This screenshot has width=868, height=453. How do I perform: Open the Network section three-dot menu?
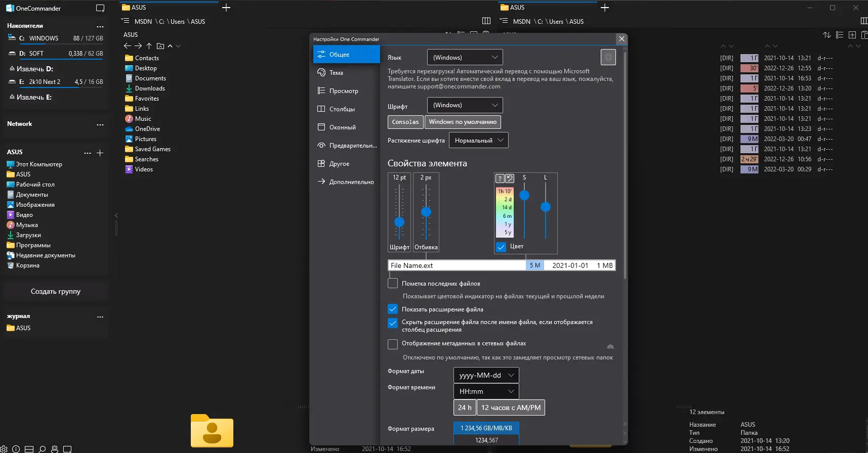pyautogui.click(x=100, y=124)
